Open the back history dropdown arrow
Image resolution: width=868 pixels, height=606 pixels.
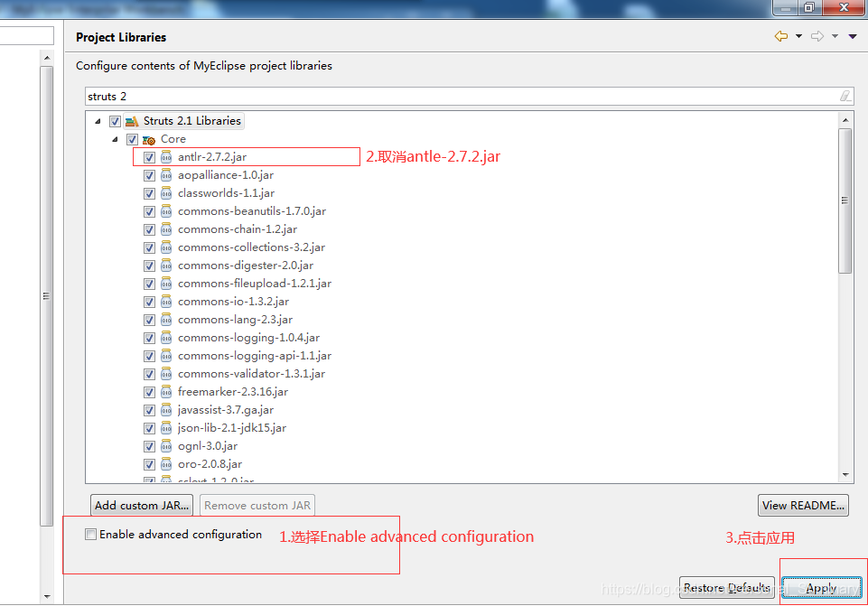(798, 36)
